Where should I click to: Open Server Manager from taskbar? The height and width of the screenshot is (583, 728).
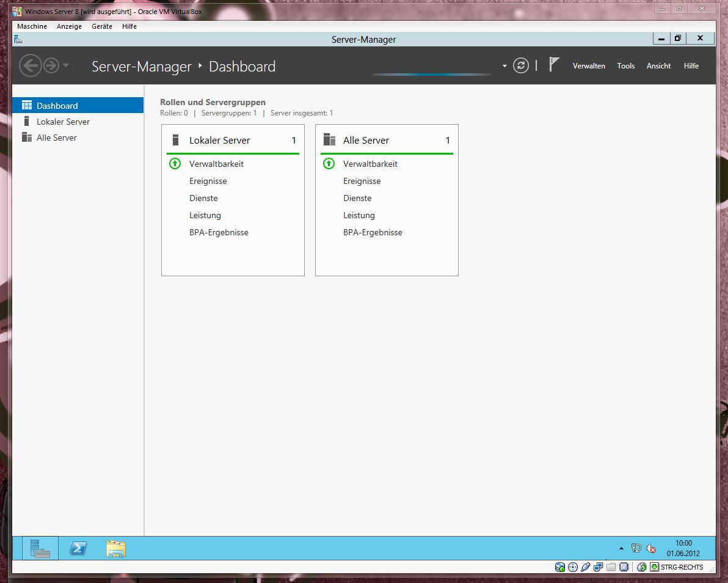click(40, 549)
